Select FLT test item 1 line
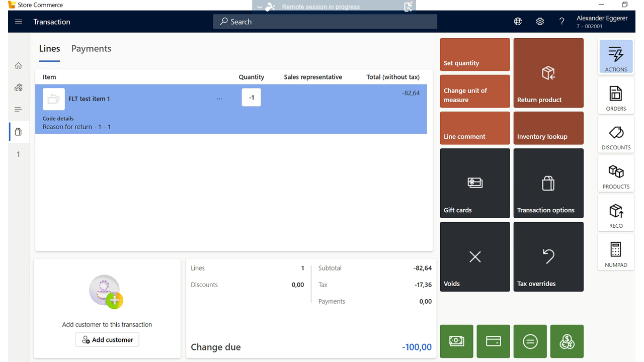The image size is (644, 362). point(231,109)
